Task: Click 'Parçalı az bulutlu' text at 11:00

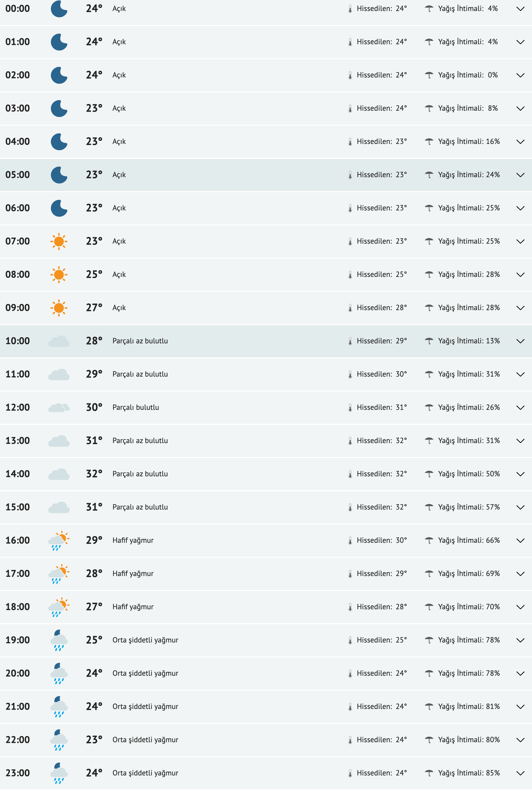Action: click(x=140, y=374)
